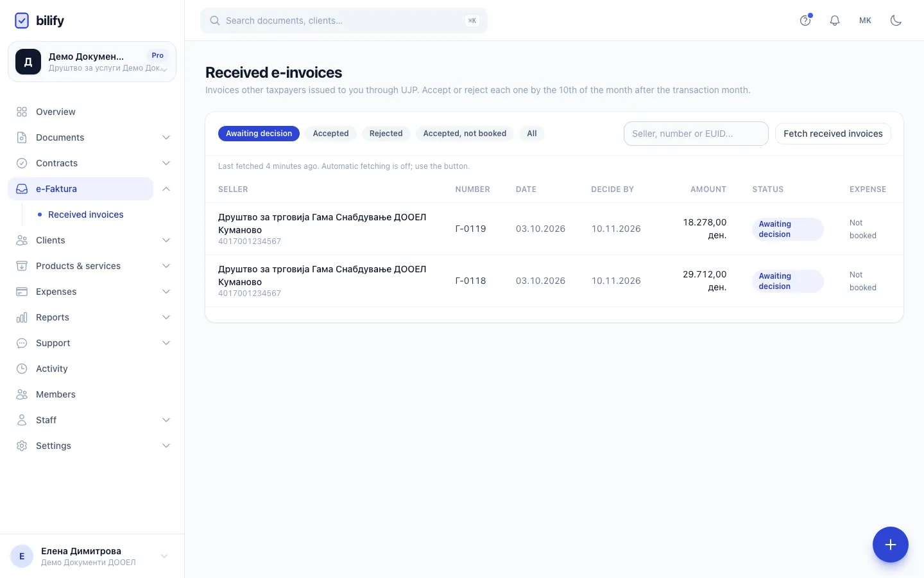Viewport: 924px width, 578px height.
Task: Open Received invoices sidebar link
Action: pyautogui.click(x=86, y=215)
